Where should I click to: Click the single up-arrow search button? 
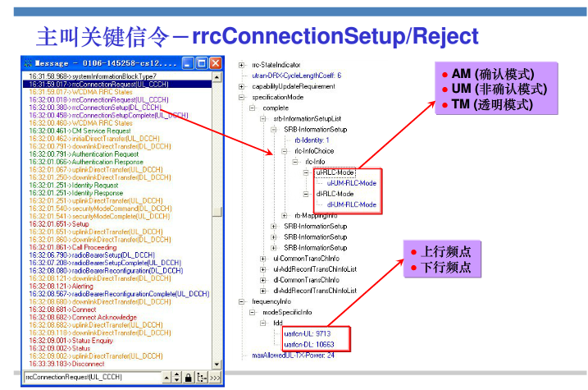pyautogui.click(x=166, y=378)
